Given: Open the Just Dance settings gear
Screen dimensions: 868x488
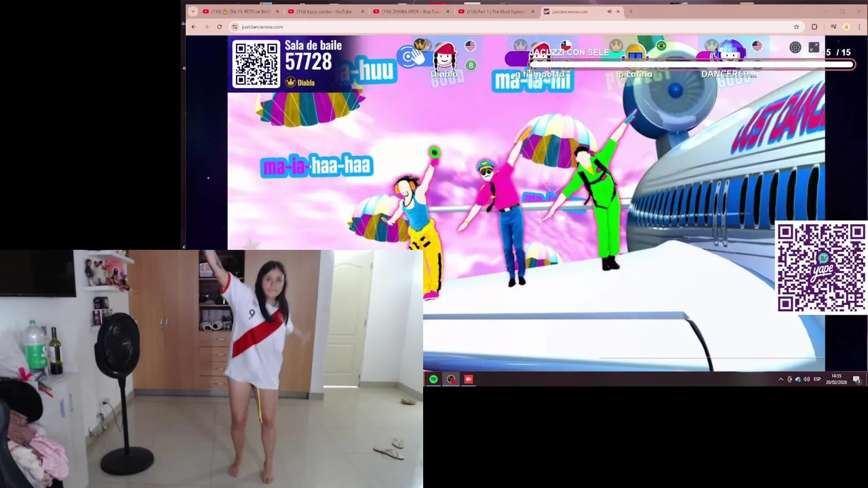Looking at the screenshot, I should [x=795, y=47].
